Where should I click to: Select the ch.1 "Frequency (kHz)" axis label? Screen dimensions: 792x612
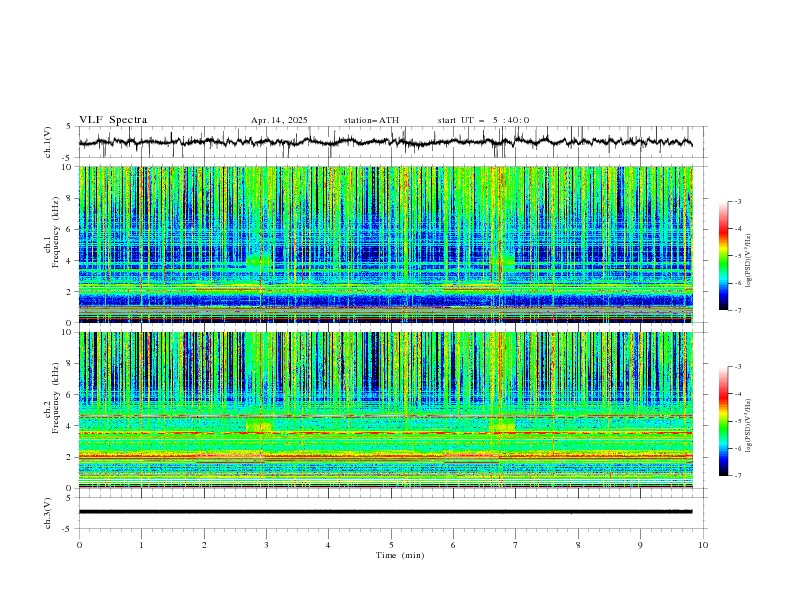(56, 233)
